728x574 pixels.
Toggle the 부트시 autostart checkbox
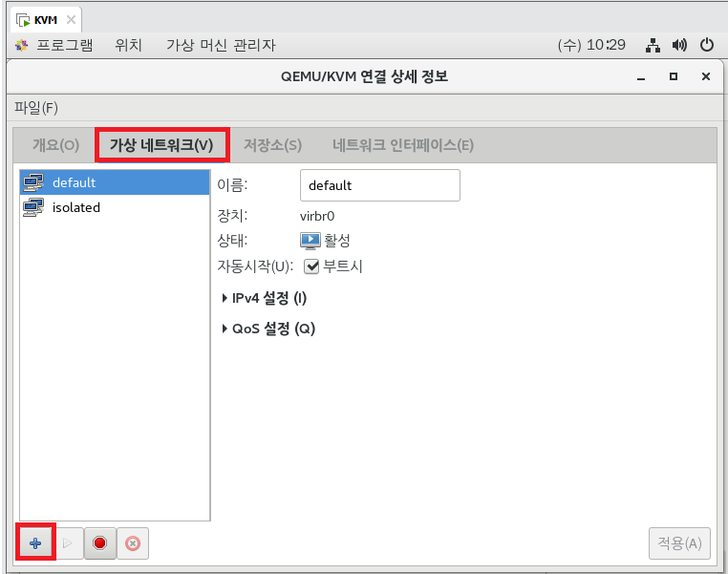pos(311,266)
